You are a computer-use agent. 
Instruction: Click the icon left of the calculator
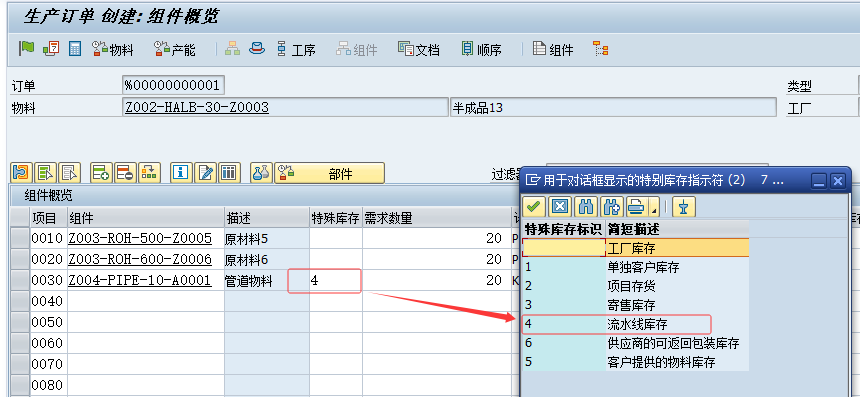[51, 49]
